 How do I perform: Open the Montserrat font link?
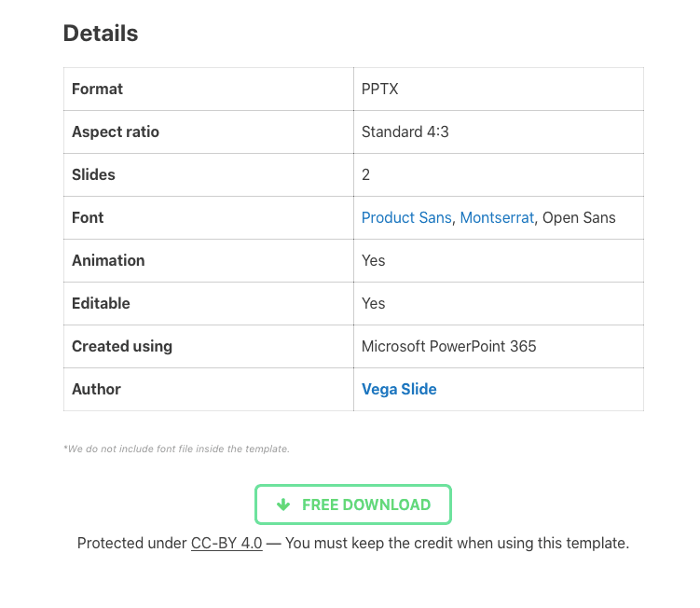(x=497, y=217)
